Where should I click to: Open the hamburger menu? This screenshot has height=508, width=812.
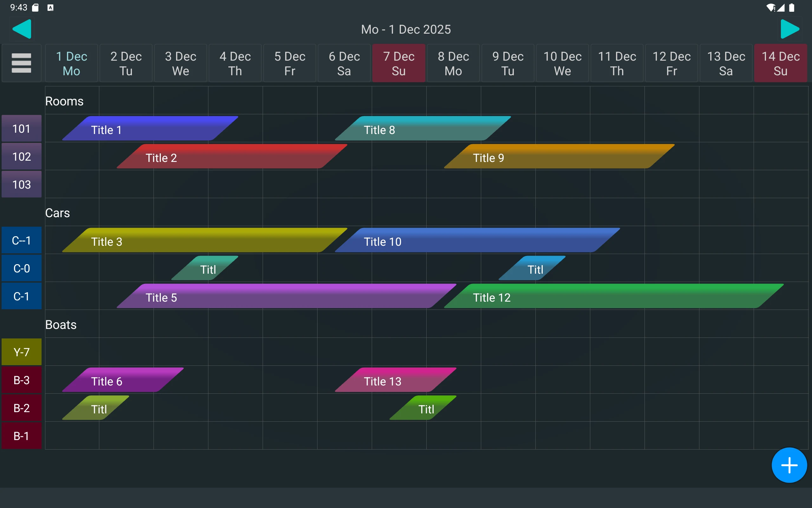pyautogui.click(x=22, y=63)
